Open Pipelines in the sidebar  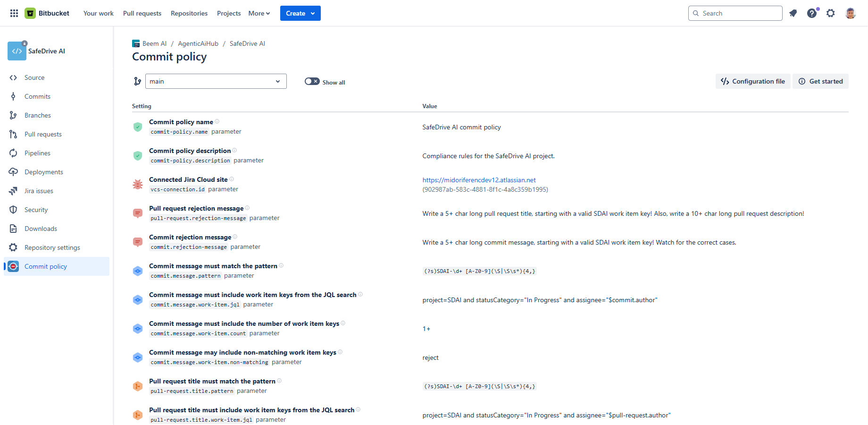pos(37,153)
